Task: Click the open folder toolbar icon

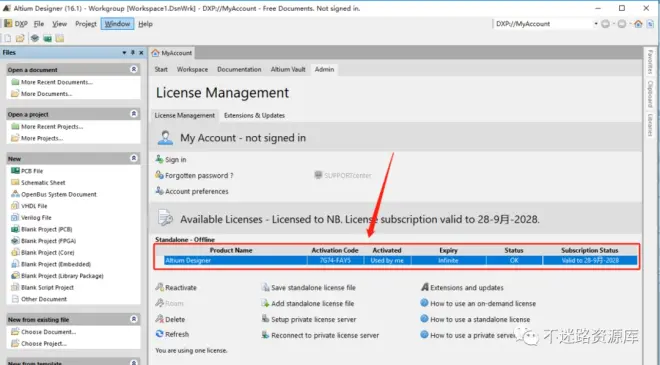Action: [x=20, y=39]
